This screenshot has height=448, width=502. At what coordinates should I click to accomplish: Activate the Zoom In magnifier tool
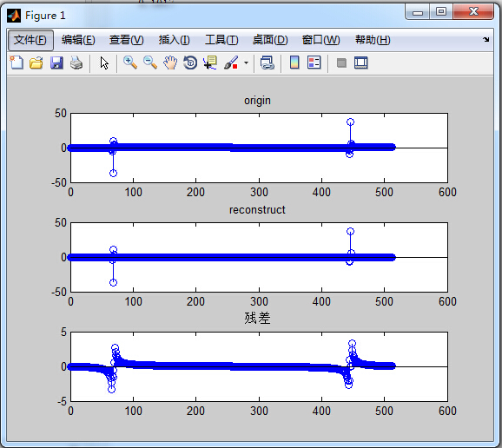[x=130, y=63]
